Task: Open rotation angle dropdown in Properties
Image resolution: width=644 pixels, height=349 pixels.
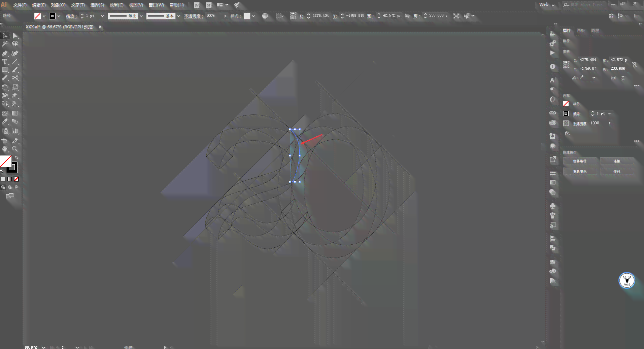Action: coord(594,78)
